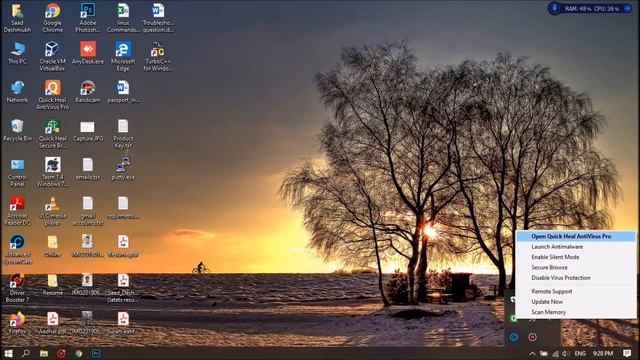Open the Action Center notification icon
The width and height of the screenshot is (640, 360).
tap(627, 353)
